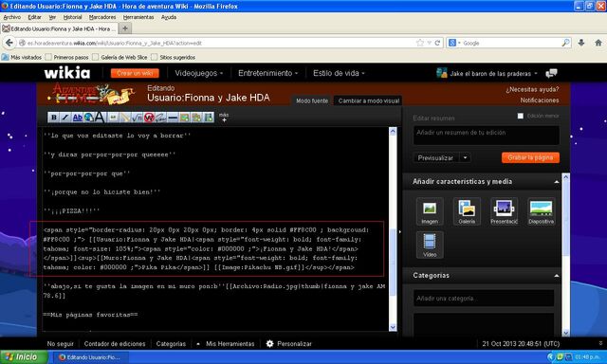Click the edit summary input field

coord(487,136)
